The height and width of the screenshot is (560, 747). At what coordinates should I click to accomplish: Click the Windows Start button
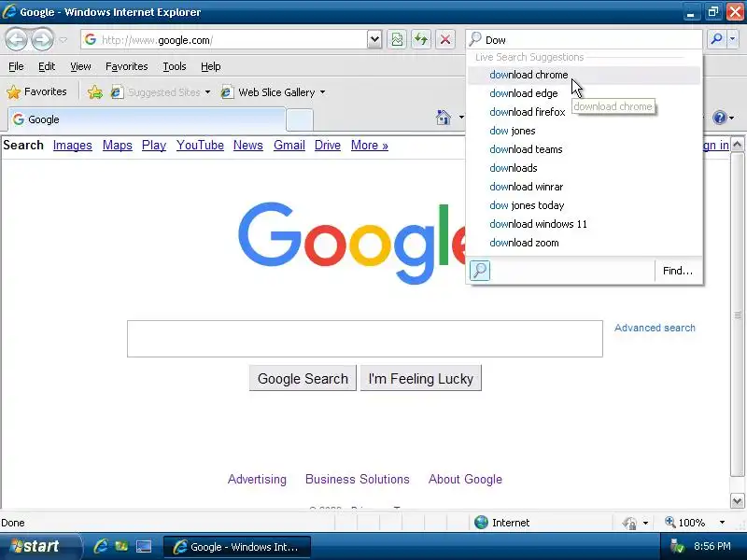point(39,546)
